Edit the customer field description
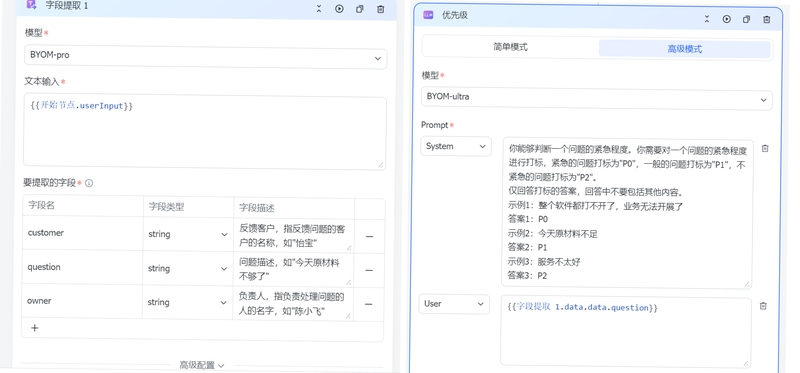Image resolution: width=800 pixels, height=373 pixels. 293,235
